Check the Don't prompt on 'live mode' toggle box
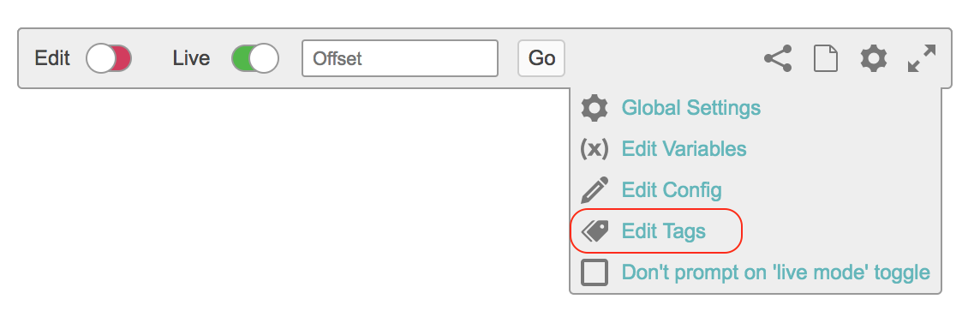 pyautogui.click(x=594, y=272)
